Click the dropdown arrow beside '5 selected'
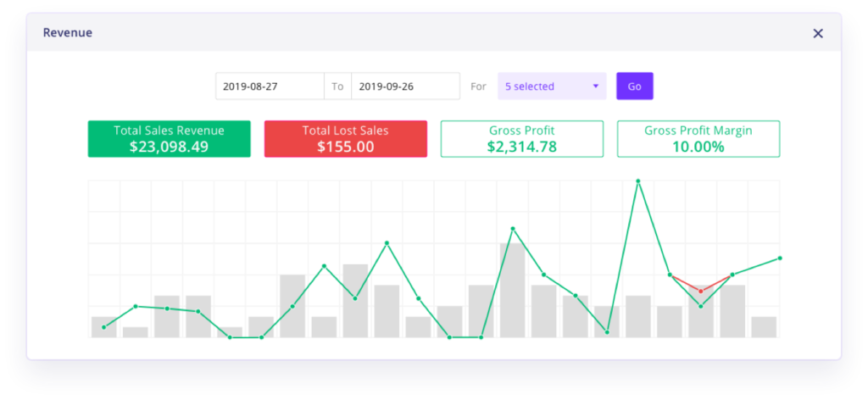This screenshot has height=400, width=868. (x=595, y=86)
